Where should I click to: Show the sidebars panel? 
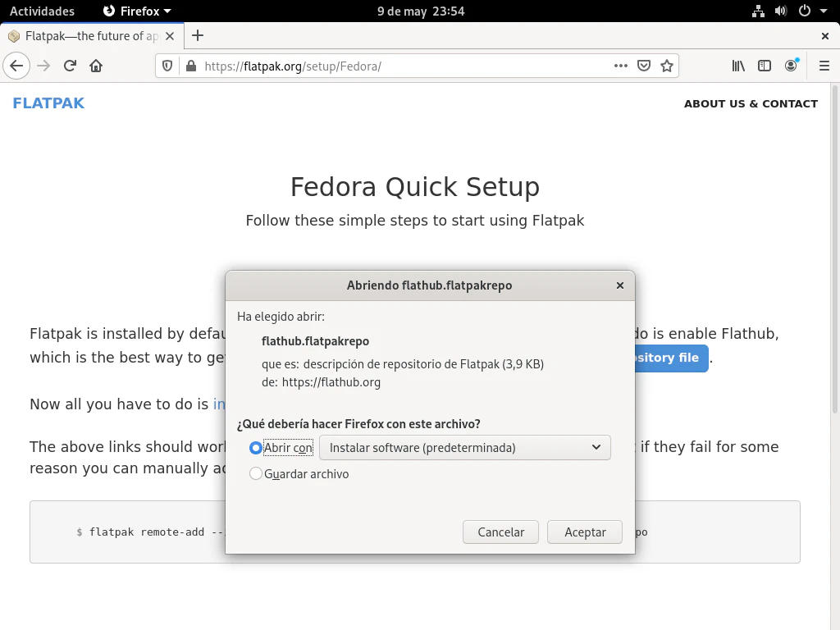tap(765, 66)
